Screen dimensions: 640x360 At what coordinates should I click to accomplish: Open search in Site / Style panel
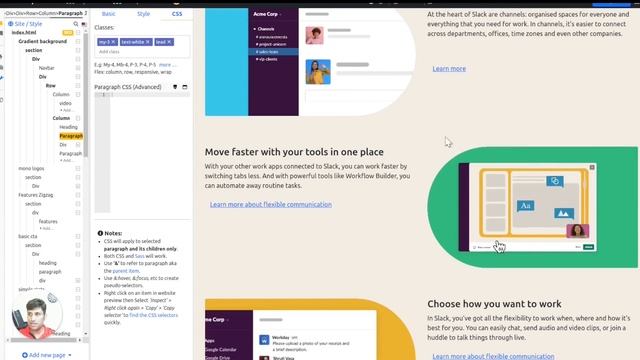tap(76, 24)
